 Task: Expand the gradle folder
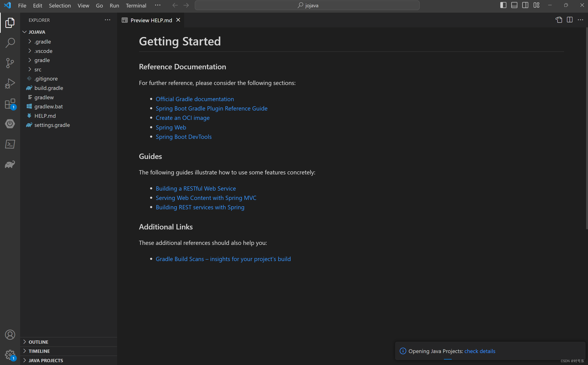tap(30, 60)
